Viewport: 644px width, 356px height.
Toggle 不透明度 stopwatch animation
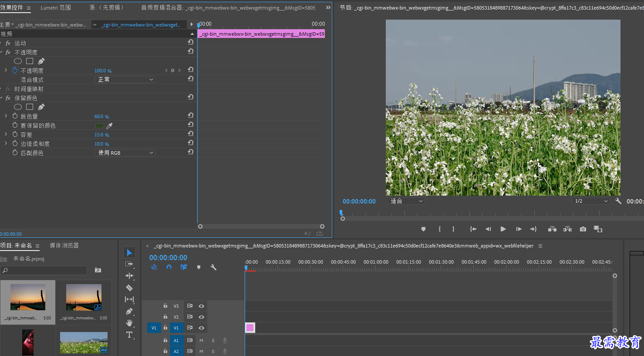(x=15, y=70)
